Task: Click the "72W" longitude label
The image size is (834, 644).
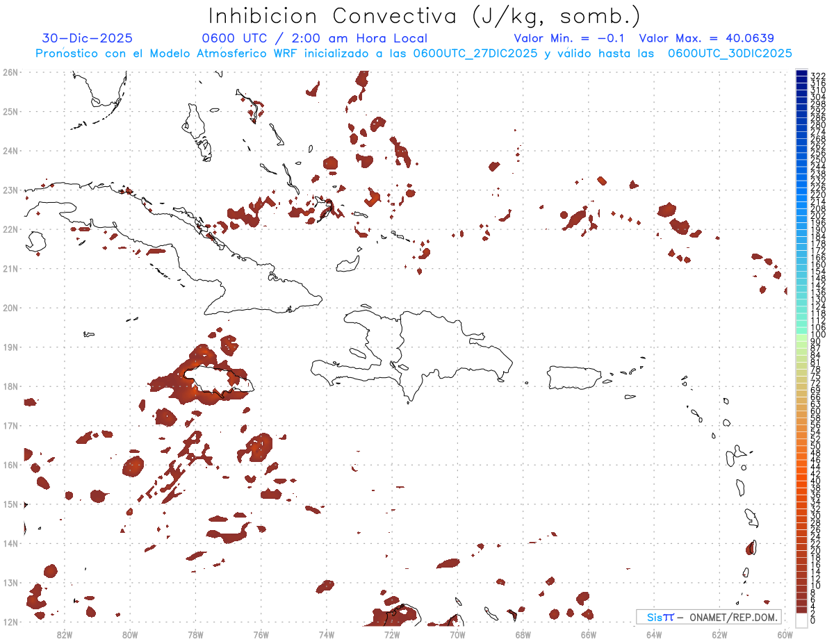Action: (392, 634)
